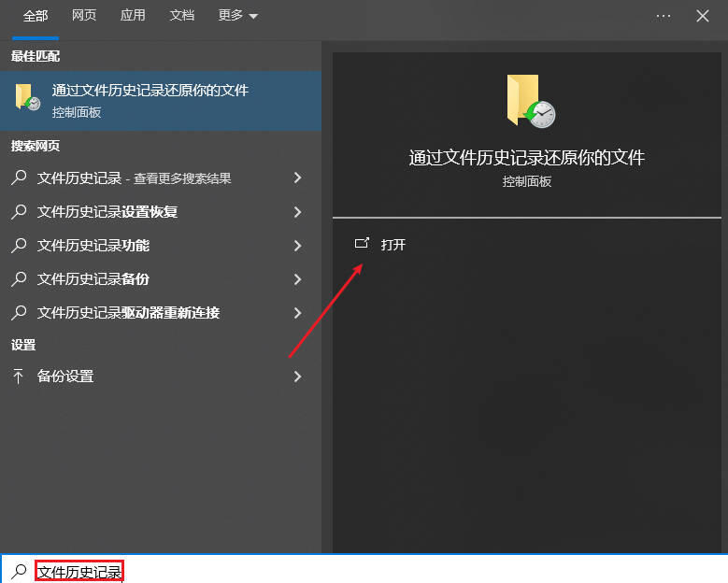Switch to the 文档 tab
Screen dimensions: 728x583
181,15
